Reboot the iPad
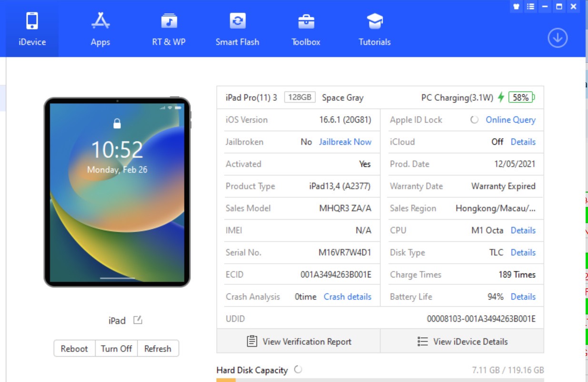 click(74, 349)
